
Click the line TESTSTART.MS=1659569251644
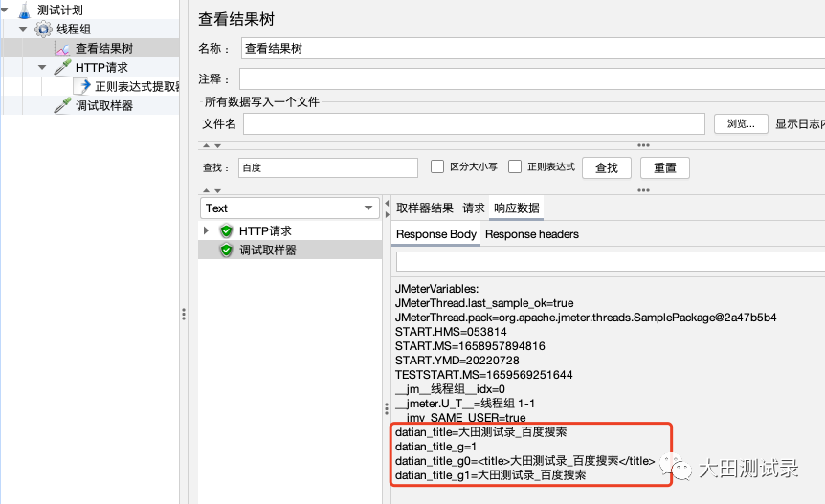coord(483,375)
